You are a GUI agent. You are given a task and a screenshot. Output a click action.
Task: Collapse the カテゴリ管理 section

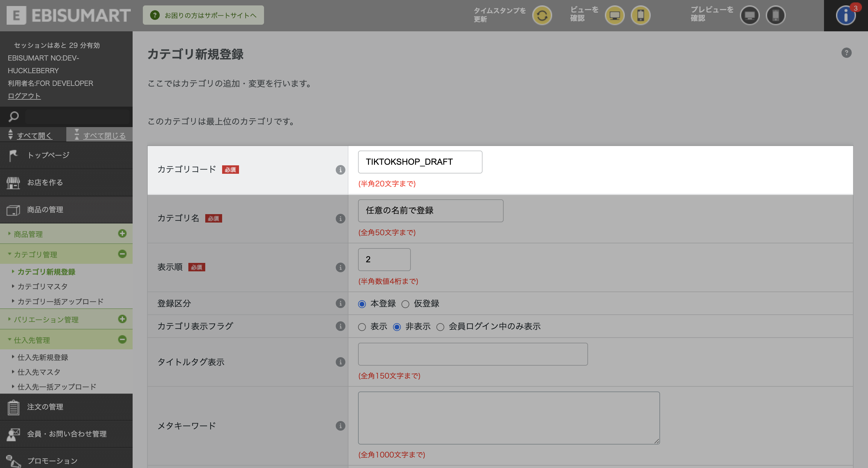[122, 254]
